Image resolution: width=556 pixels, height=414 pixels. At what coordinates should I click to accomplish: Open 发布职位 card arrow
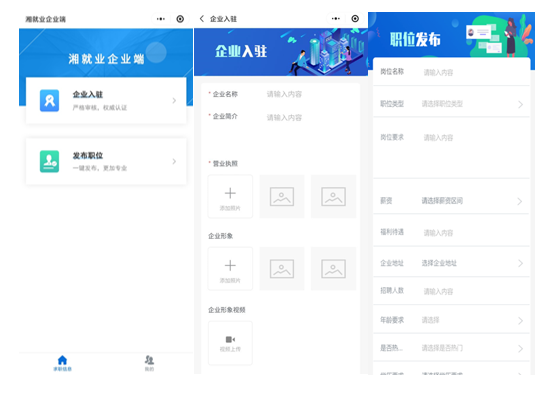(174, 162)
